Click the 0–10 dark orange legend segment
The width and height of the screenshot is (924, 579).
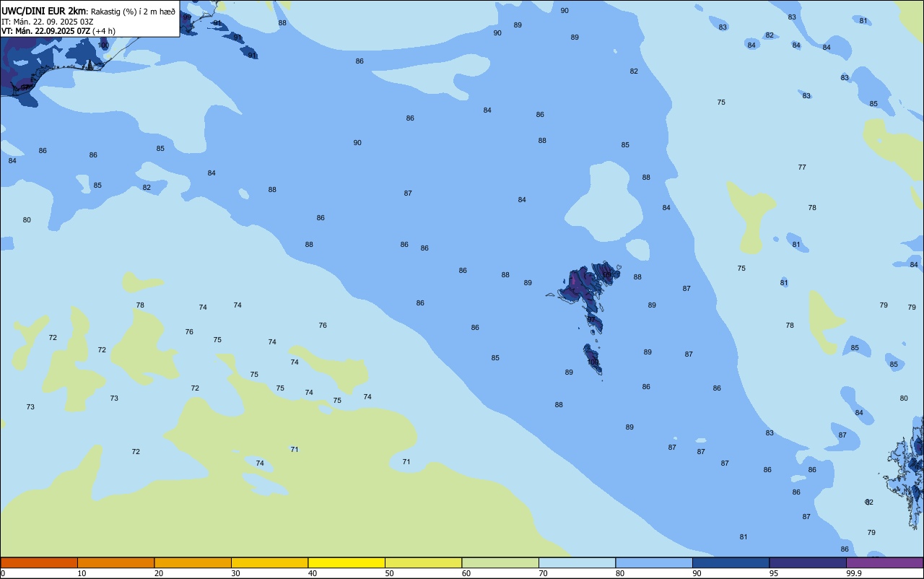pos(39,562)
